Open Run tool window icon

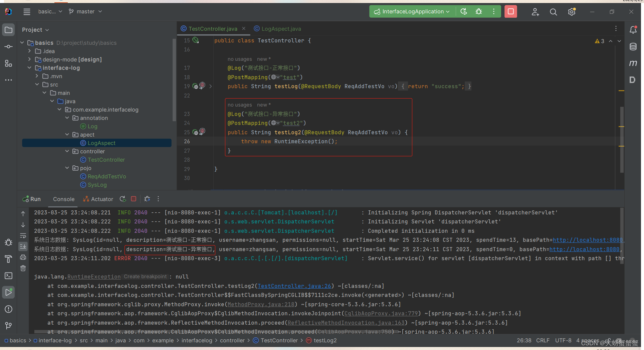tap(9, 292)
